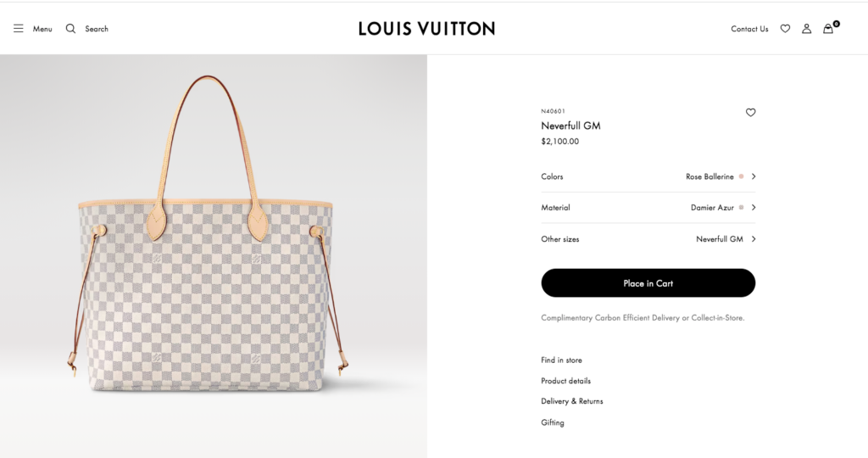Expand the Colors chevron arrow
Viewport: 868px width, 458px height.
click(754, 176)
